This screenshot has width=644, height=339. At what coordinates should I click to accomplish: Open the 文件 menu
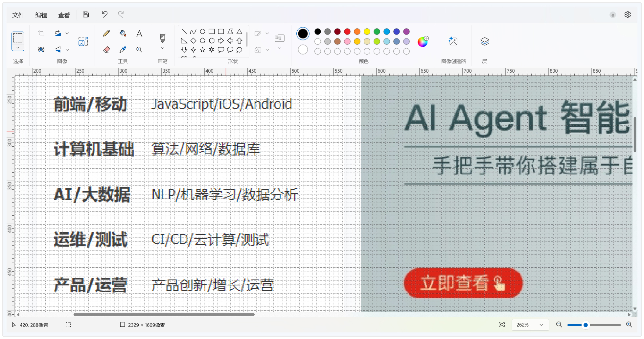click(x=18, y=15)
